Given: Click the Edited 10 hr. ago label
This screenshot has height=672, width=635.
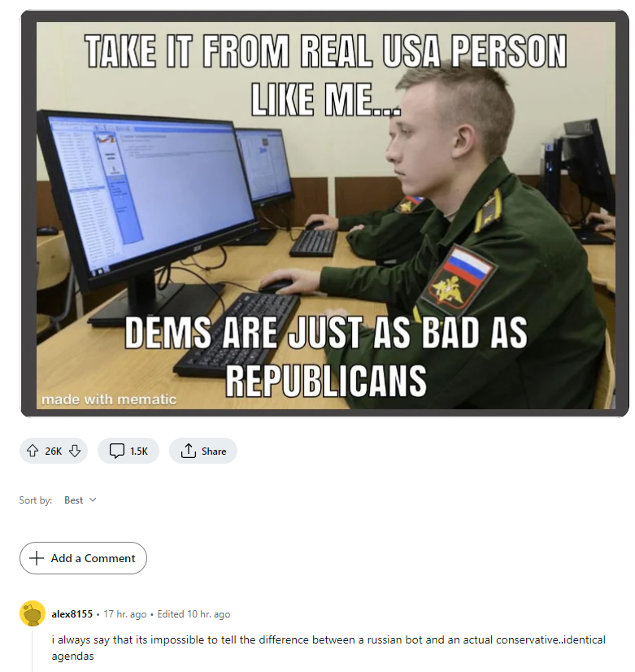Looking at the screenshot, I should (x=194, y=614).
